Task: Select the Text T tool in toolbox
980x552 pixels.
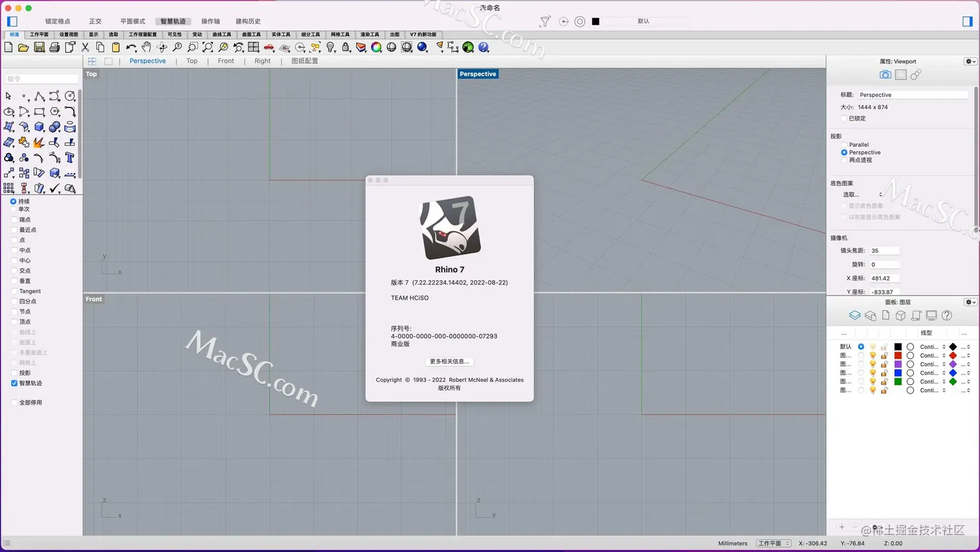Action: tap(70, 158)
